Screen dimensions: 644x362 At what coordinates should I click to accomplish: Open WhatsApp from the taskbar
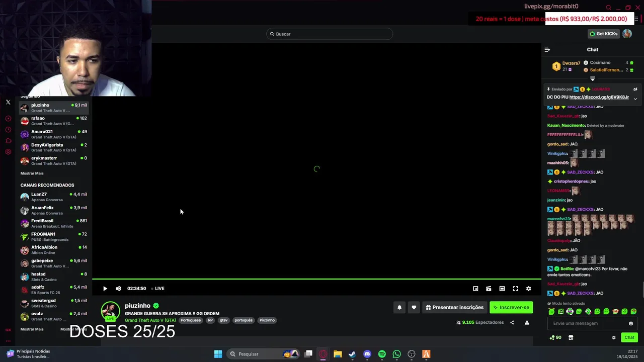396,354
